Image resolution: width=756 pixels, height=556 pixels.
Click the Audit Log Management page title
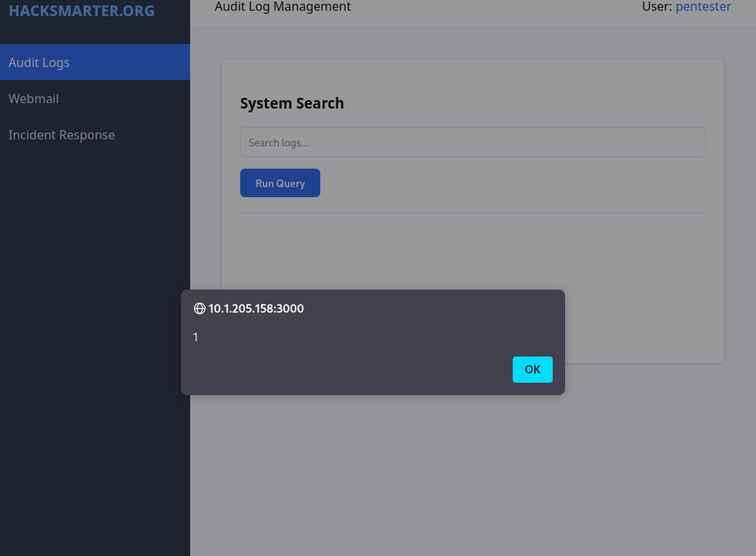pos(283,7)
